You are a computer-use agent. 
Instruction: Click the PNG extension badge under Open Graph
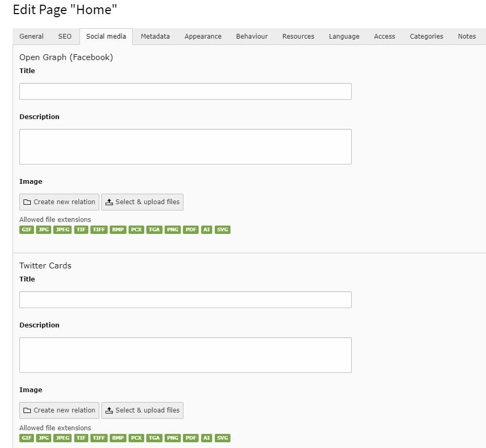coord(172,229)
